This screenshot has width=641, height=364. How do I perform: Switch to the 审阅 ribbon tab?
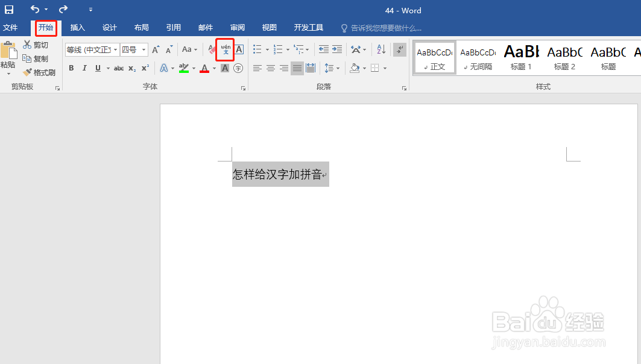[237, 28]
